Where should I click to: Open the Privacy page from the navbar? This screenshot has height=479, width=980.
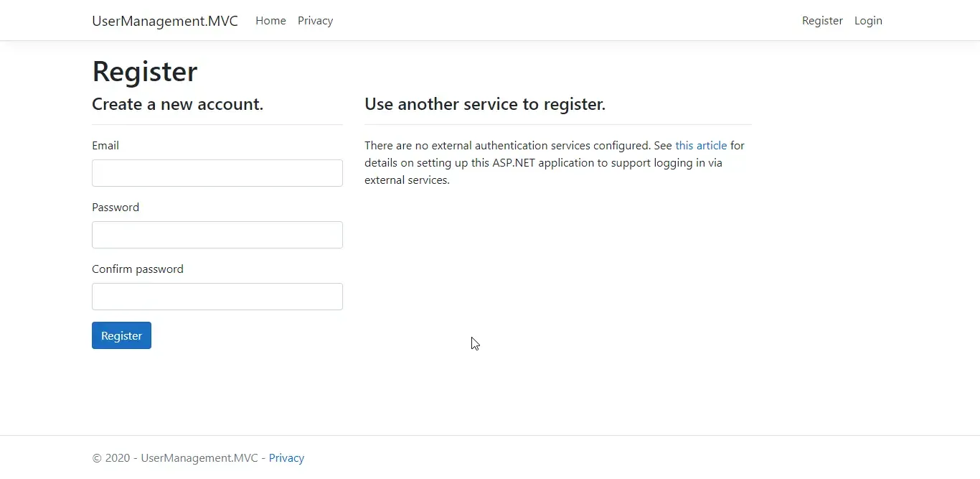(x=315, y=21)
